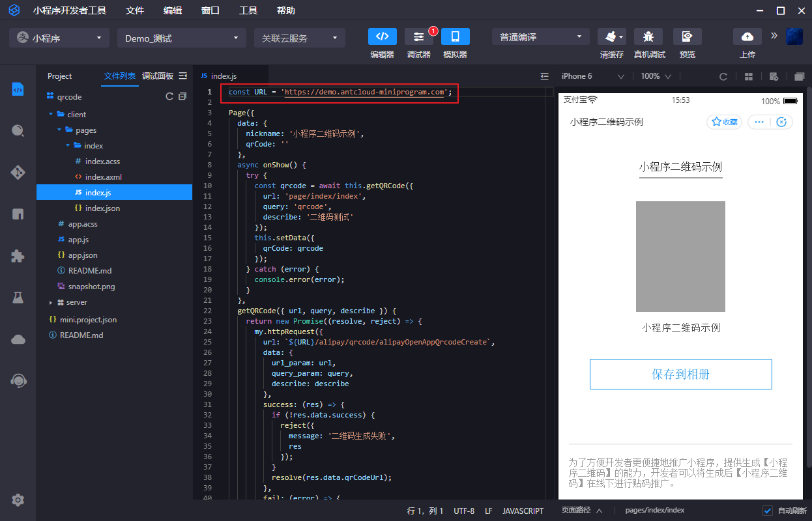Switch to the 文件列表 tab
The width and height of the screenshot is (812, 521).
pos(120,76)
